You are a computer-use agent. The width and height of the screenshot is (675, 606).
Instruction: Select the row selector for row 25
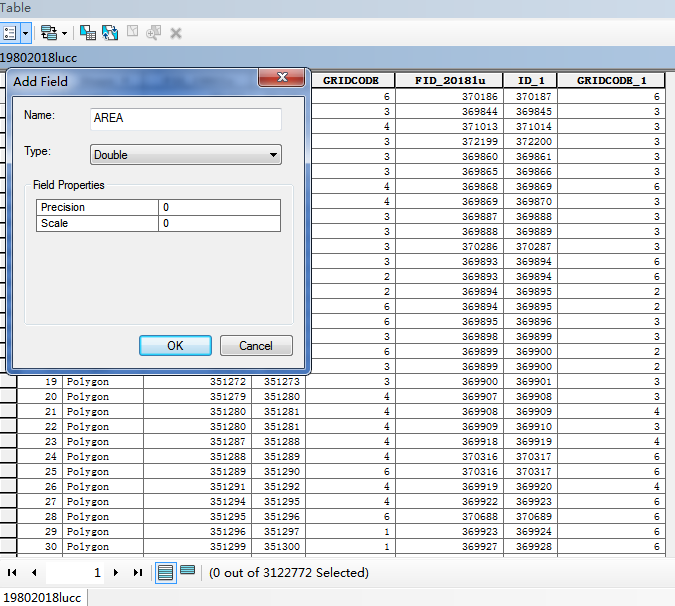(x=8, y=471)
